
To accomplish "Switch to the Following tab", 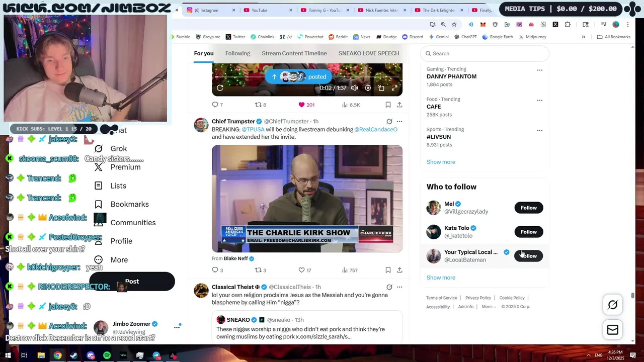I will [x=237, y=53].
